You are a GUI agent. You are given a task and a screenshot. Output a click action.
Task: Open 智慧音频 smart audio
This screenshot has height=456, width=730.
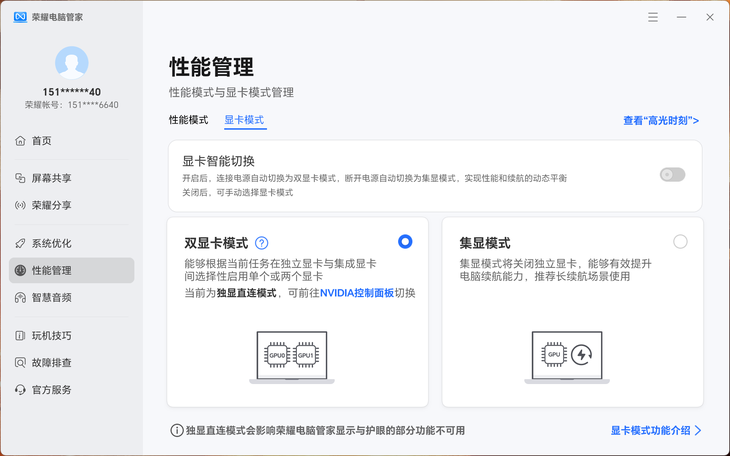(x=71, y=297)
